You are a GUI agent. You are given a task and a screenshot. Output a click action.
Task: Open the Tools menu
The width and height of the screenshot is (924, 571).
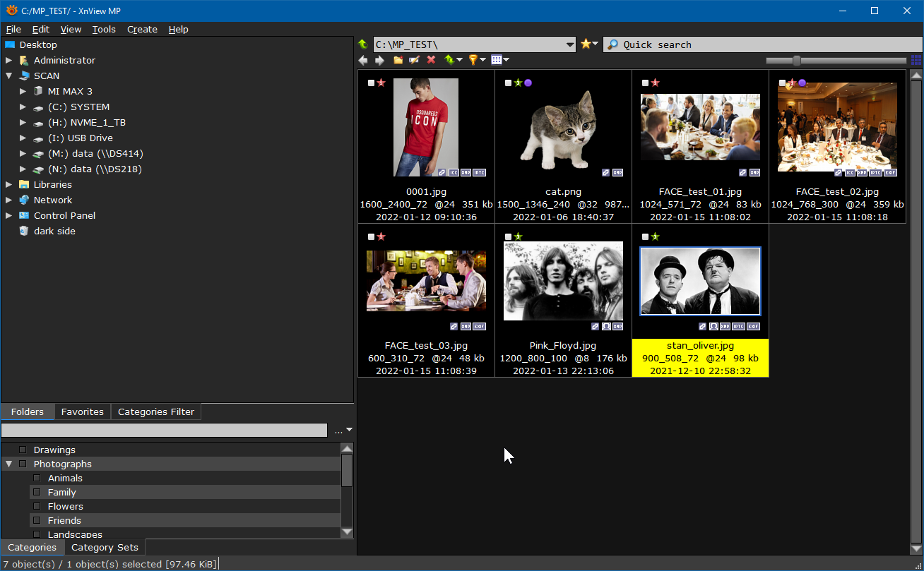pyautogui.click(x=104, y=29)
